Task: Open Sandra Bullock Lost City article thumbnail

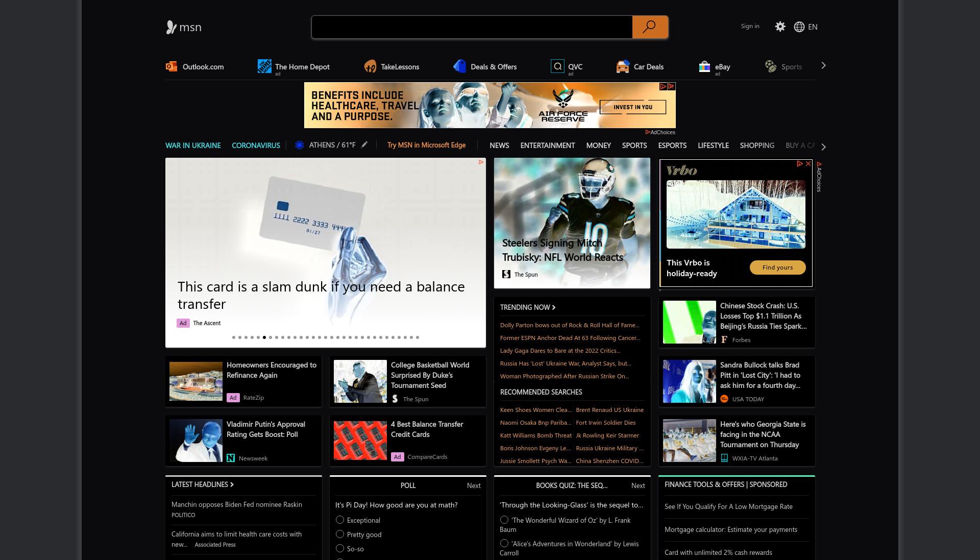Action: pos(690,381)
